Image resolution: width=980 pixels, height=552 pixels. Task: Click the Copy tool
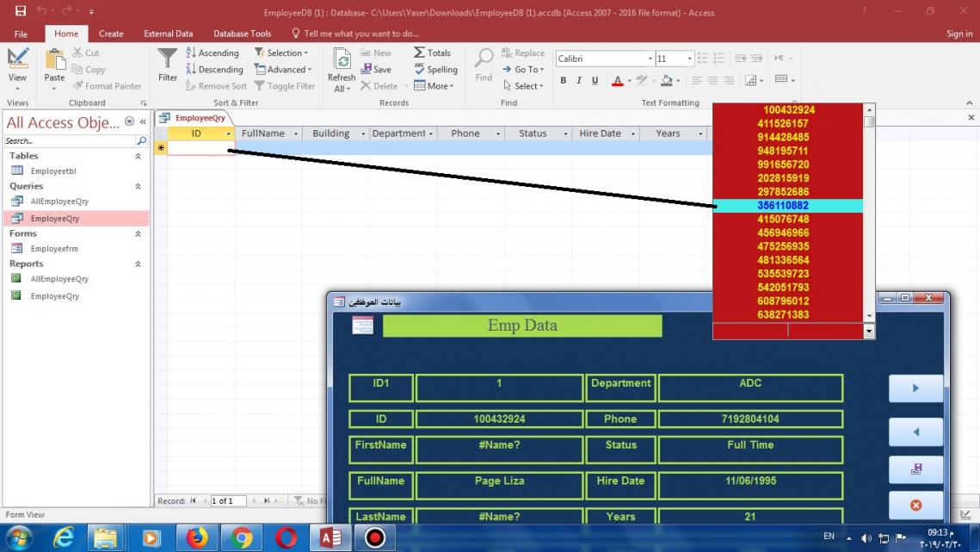(x=88, y=70)
